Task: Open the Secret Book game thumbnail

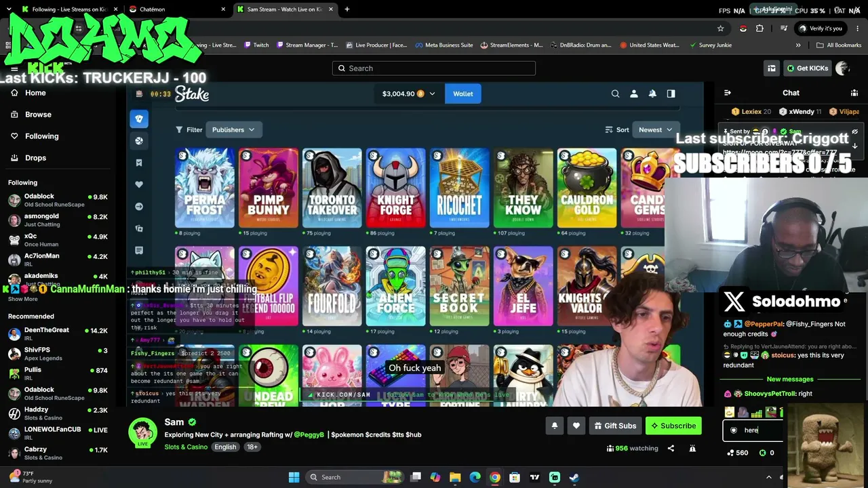Action: coord(460,286)
